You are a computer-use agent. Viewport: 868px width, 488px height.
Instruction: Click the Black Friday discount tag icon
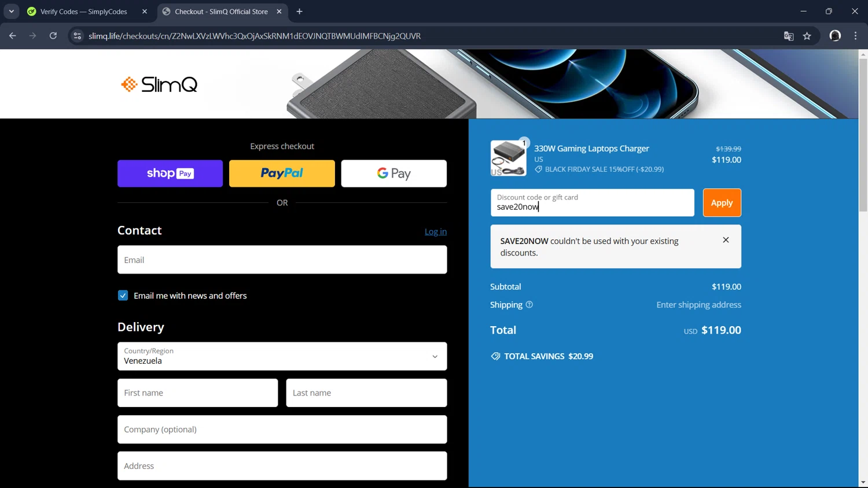[538, 169]
